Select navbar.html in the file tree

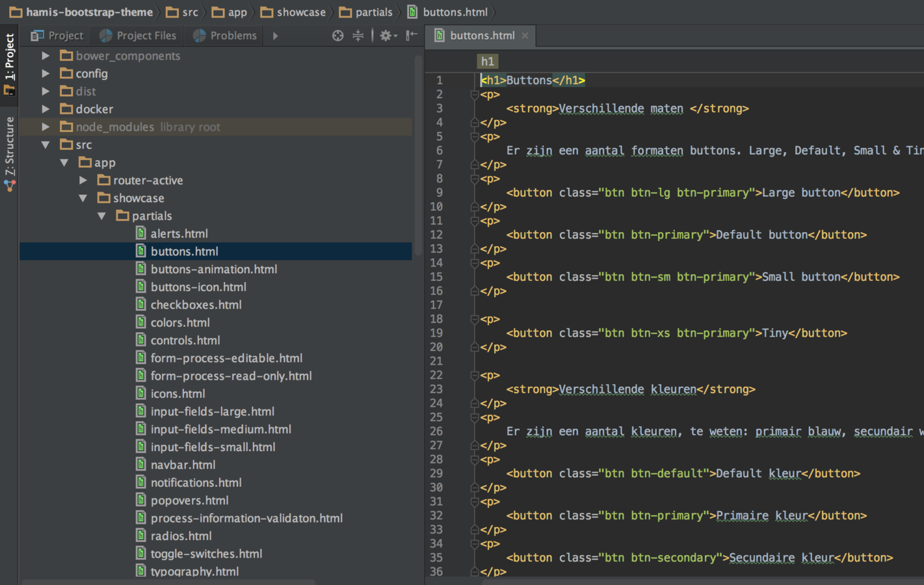click(183, 465)
